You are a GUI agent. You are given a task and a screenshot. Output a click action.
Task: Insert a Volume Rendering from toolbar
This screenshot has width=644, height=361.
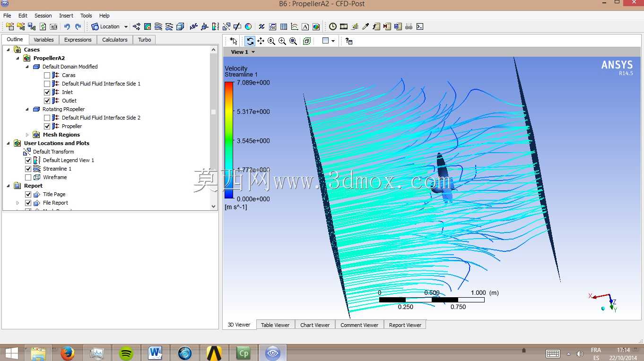180,26
